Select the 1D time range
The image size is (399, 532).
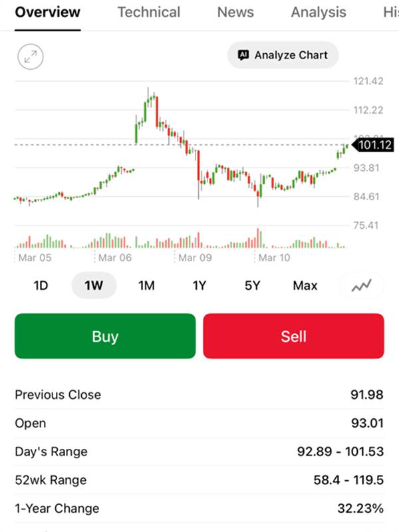(41, 286)
